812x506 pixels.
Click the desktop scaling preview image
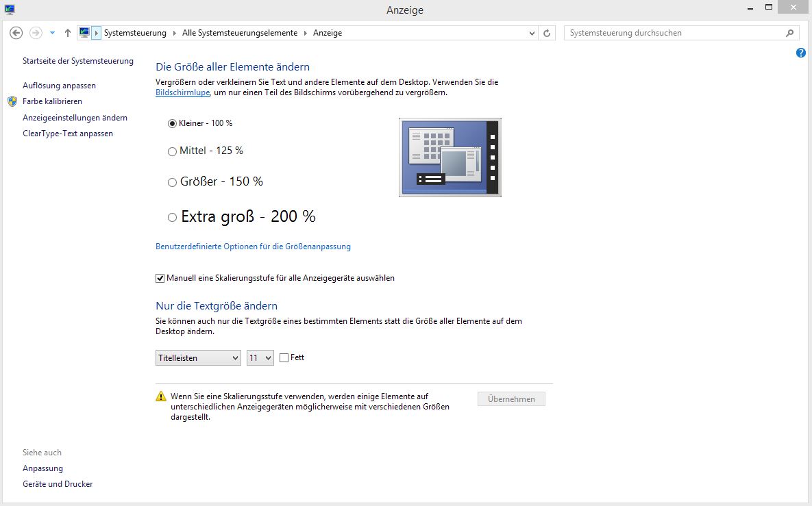coord(450,157)
